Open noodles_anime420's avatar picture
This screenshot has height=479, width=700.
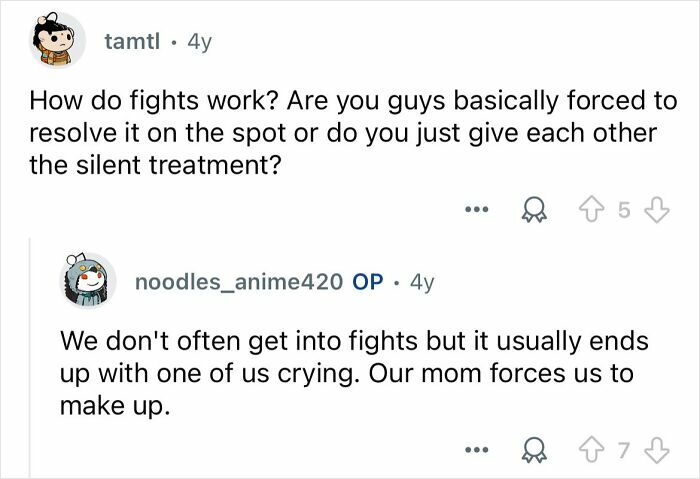click(x=88, y=281)
